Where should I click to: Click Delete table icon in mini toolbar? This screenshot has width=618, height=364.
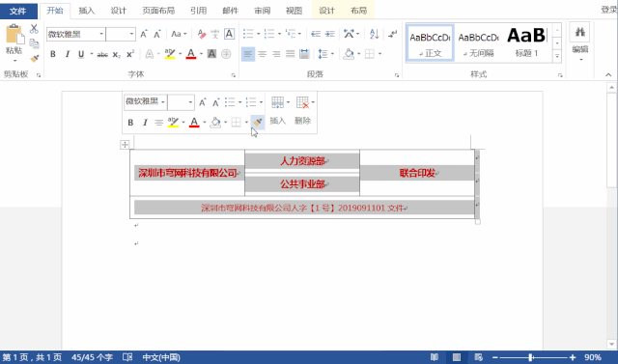[302, 102]
